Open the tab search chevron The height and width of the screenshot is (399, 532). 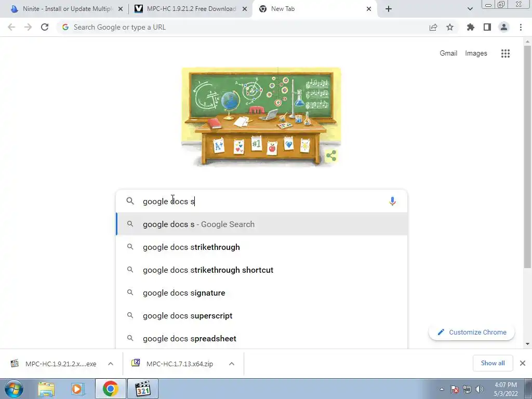pos(470,9)
